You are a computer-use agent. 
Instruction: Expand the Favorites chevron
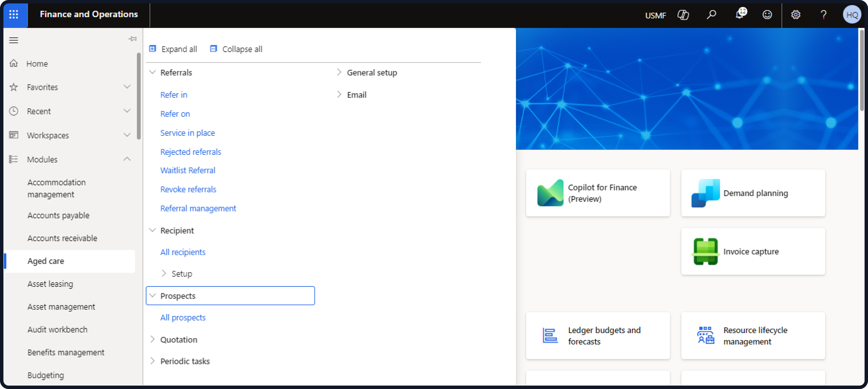pyautogui.click(x=127, y=87)
